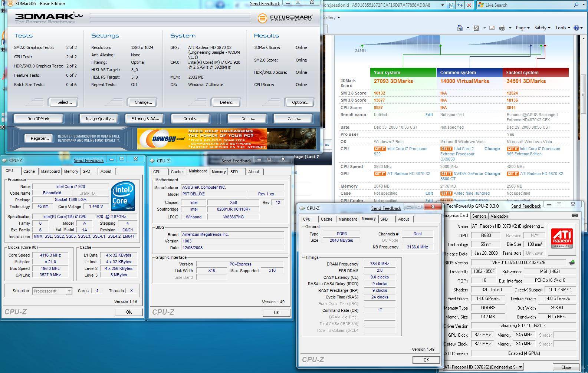Click the Run 3DMark button
The height and width of the screenshot is (373, 588).
(38, 119)
